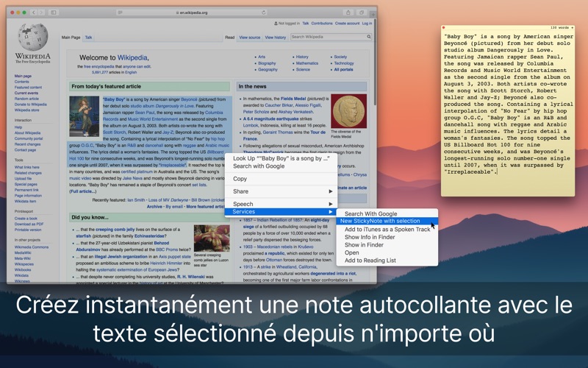588x368 pixels.
Task: Click the creeping comb jelly link
Action: click(115, 230)
